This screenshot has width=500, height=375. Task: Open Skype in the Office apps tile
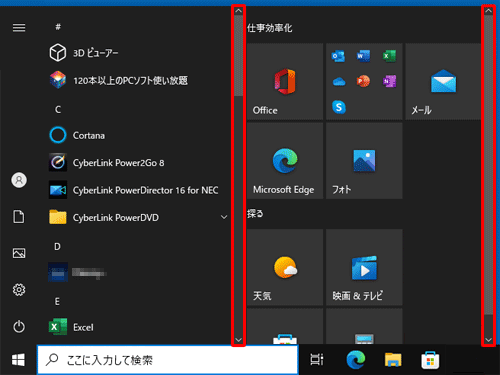coord(339,107)
